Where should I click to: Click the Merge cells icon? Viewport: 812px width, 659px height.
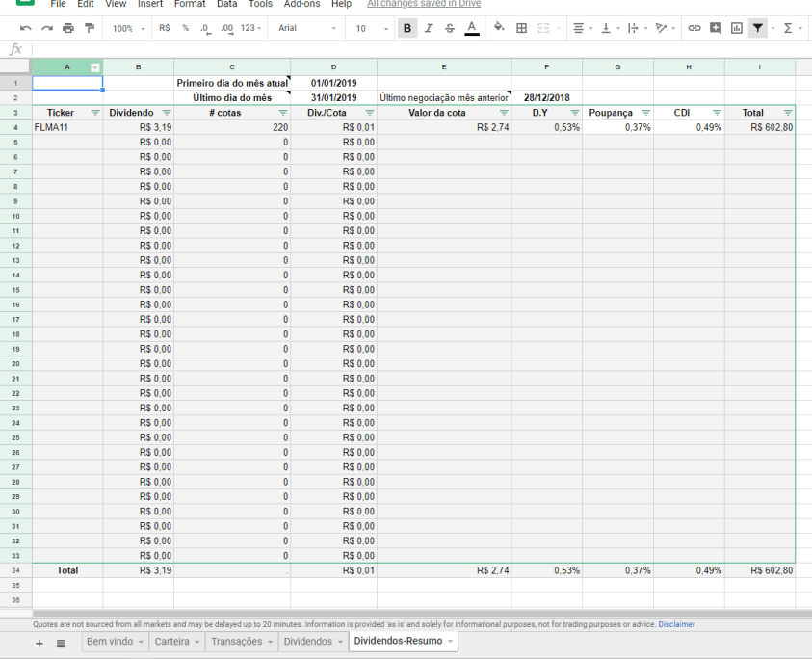pyautogui.click(x=543, y=28)
